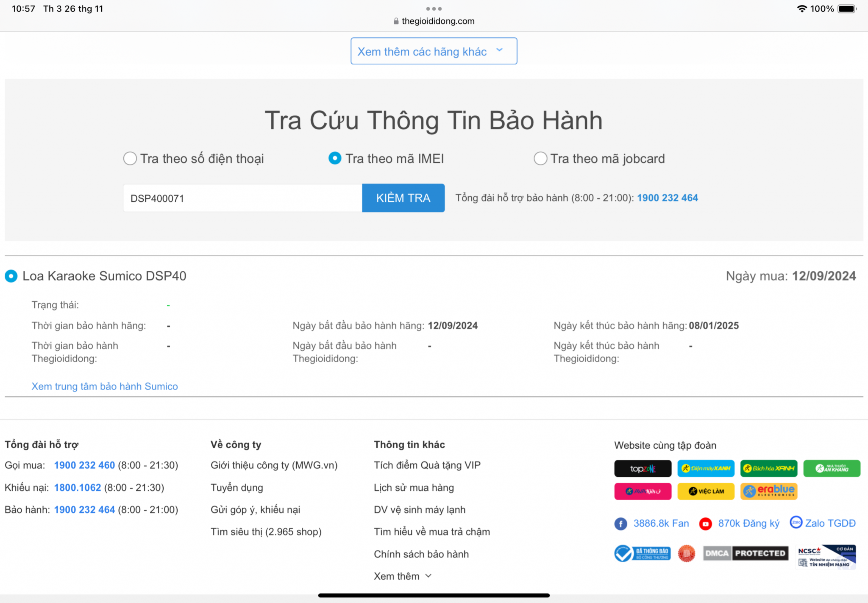Open the Đã thông báo Bộ Công Thương badge
Image resolution: width=868 pixels, height=603 pixels.
[643, 553]
